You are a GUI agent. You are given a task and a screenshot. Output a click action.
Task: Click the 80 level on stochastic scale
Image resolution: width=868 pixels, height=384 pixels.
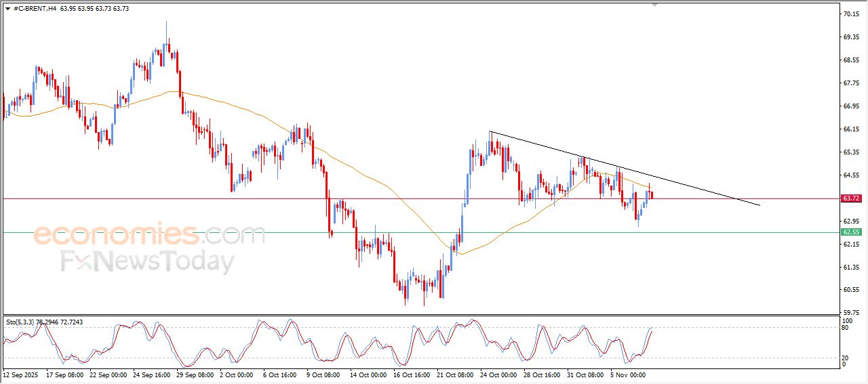click(x=845, y=328)
